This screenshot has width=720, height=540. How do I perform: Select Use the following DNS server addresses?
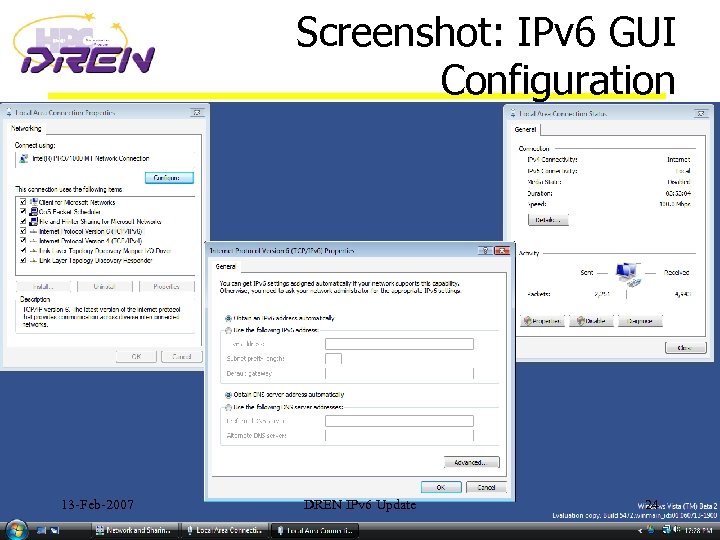[x=228, y=407]
